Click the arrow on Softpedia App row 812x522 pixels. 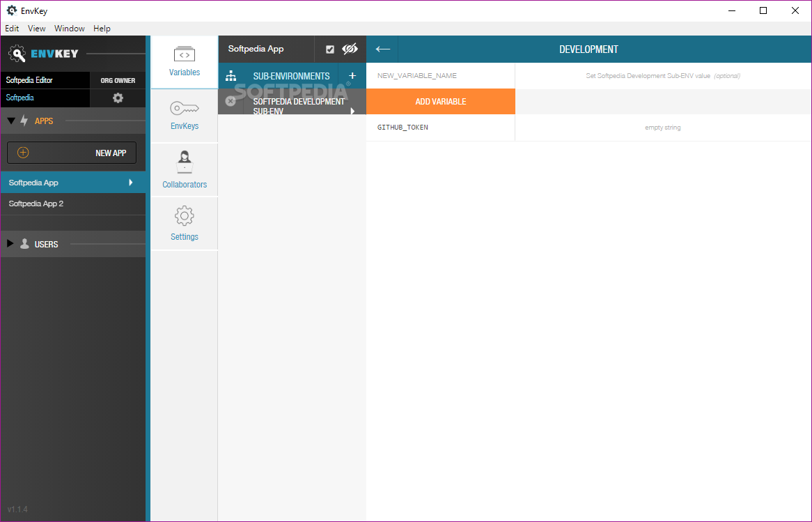point(130,183)
